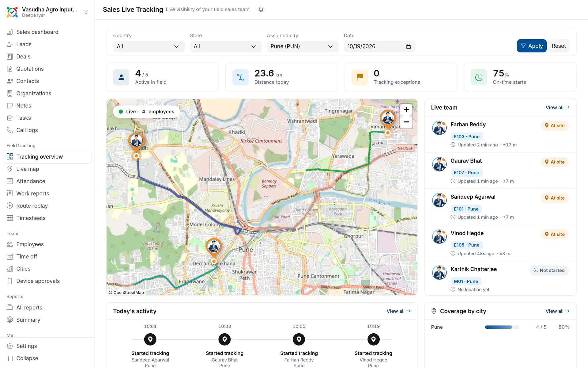Open Attendance in Field tracking
588x368 pixels.
coord(47,181)
